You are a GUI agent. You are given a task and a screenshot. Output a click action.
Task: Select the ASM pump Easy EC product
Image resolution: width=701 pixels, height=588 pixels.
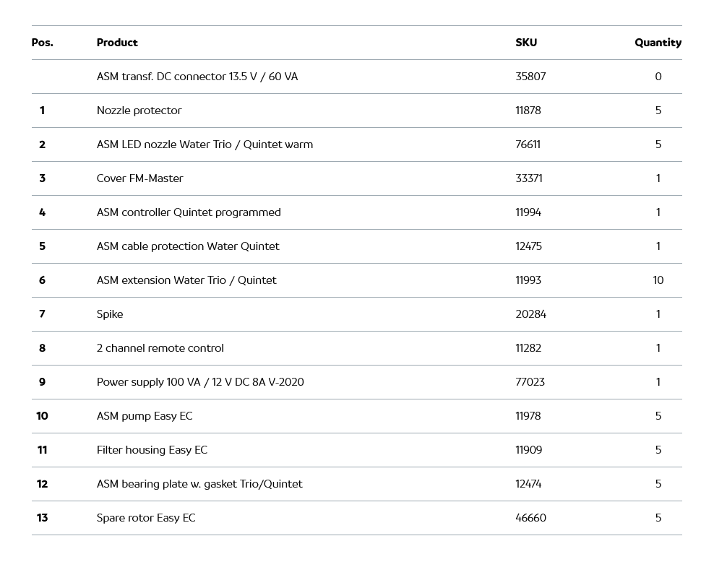coord(145,416)
